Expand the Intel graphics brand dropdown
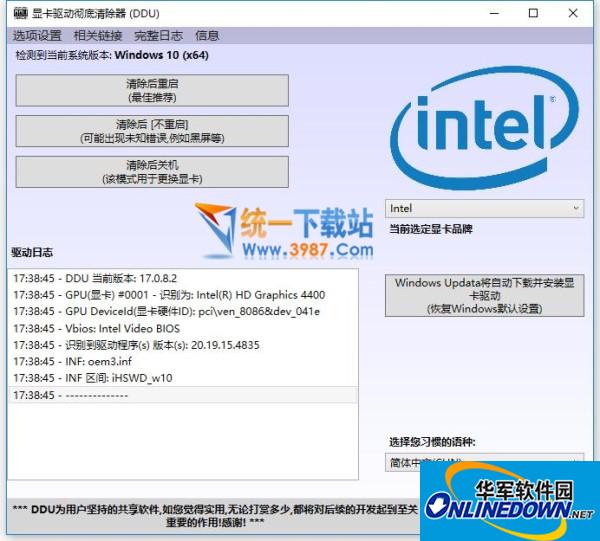The image size is (600, 541). tap(484, 209)
